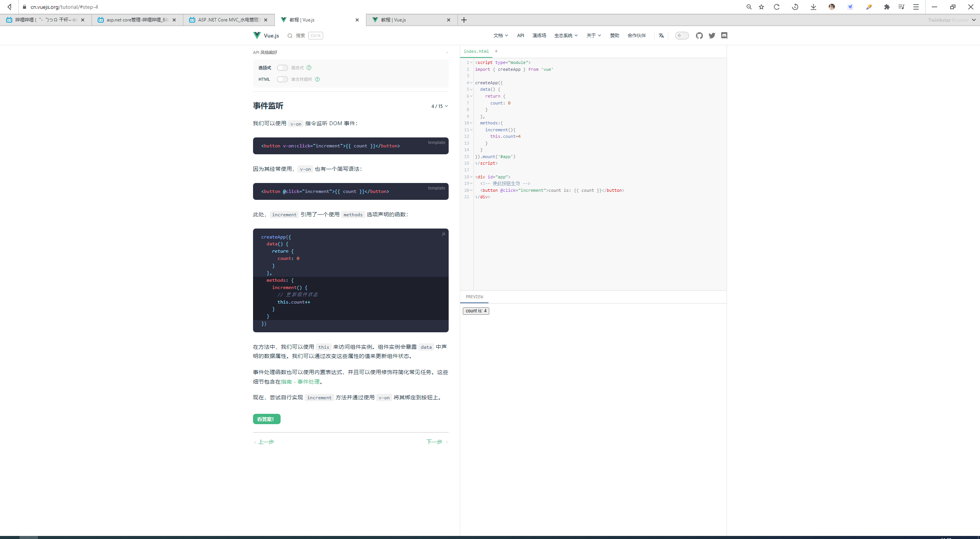Open the media playlist control icon
This screenshot has width=980, height=539.
click(x=901, y=7)
